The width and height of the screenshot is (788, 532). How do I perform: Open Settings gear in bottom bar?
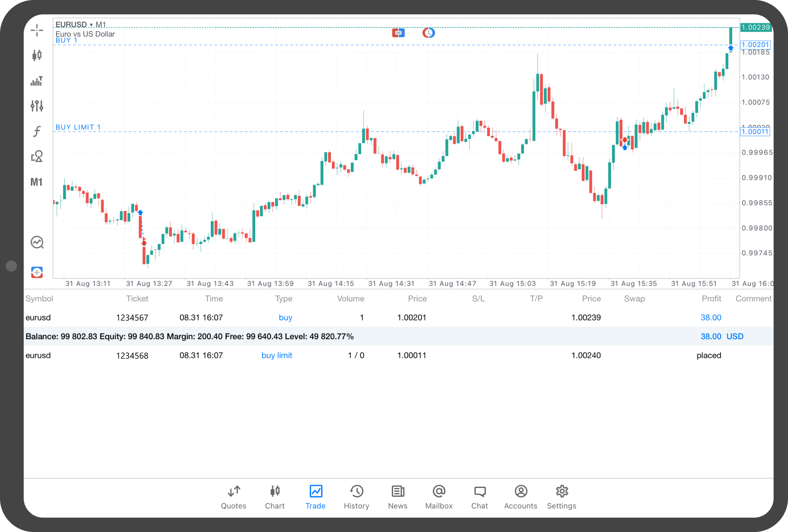coord(562,497)
